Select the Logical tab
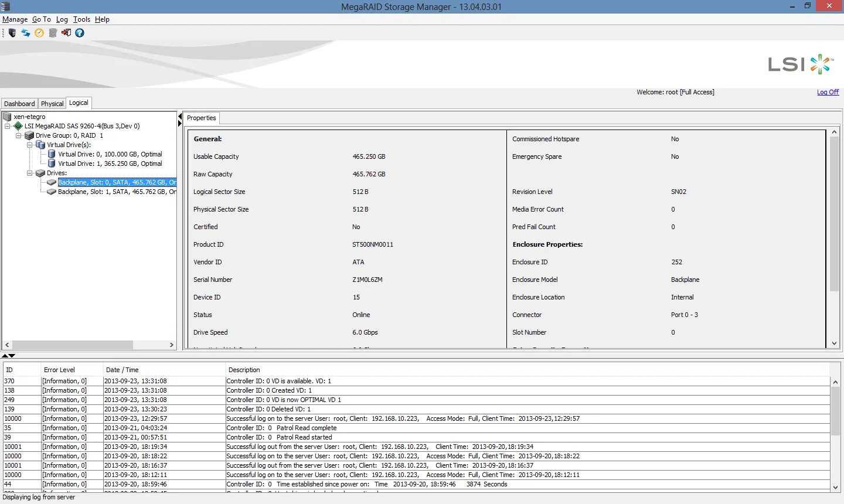Screen dimensions: 844x504 pyautogui.click(x=79, y=103)
